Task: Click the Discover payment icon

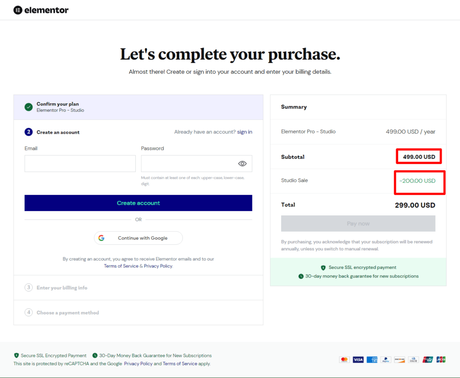Action: (399, 360)
